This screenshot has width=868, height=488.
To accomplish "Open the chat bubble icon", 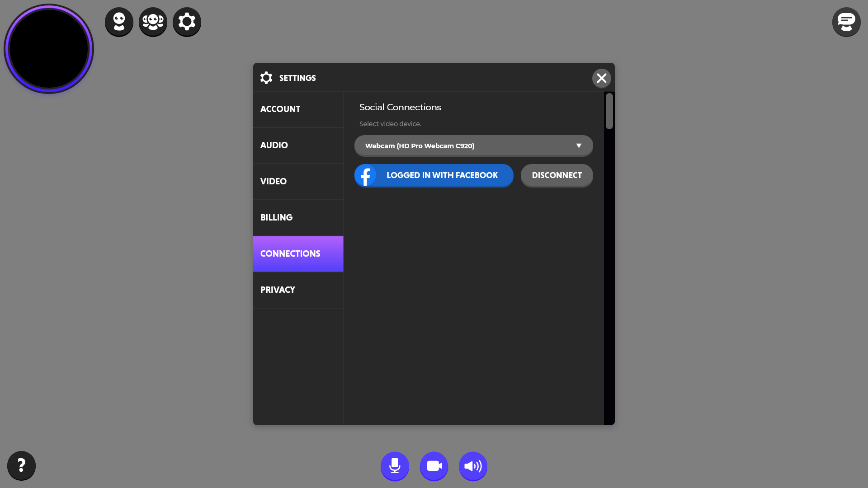I will [x=846, y=22].
